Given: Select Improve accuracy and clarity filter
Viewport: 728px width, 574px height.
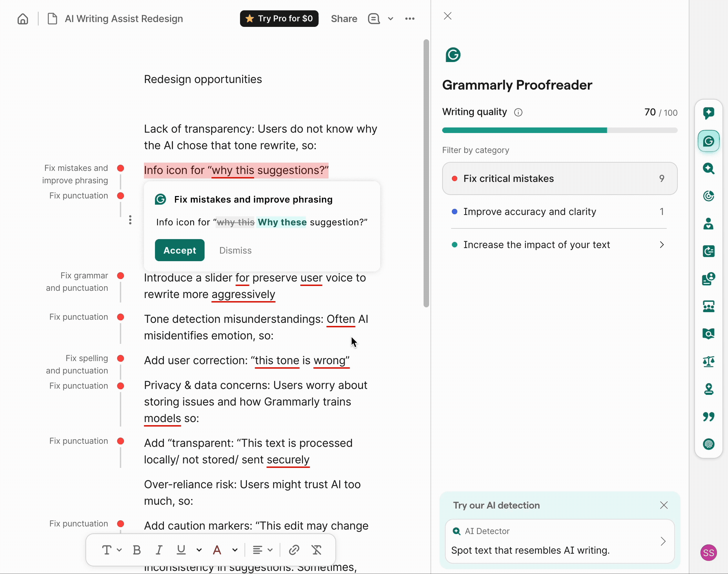Looking at the screenshot, I should (x=560, y=212).
